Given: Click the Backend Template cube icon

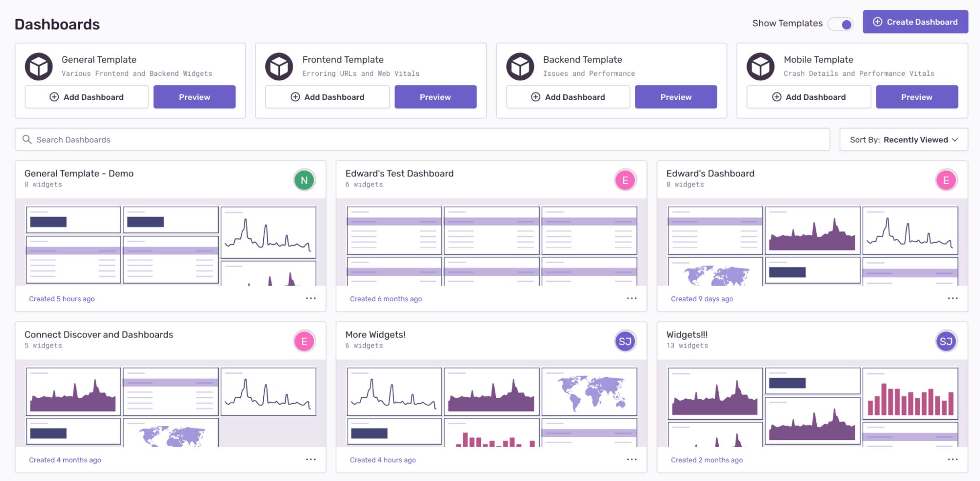Looking at the screenshot, I should 520,67.
